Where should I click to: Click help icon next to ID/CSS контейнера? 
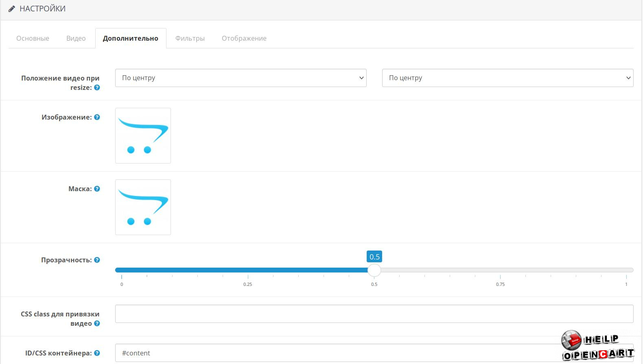(x=97, y=353)
